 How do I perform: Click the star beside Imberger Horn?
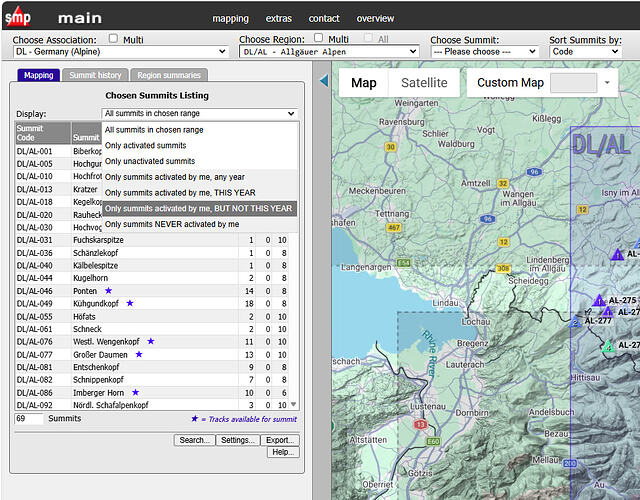(136, 392)
